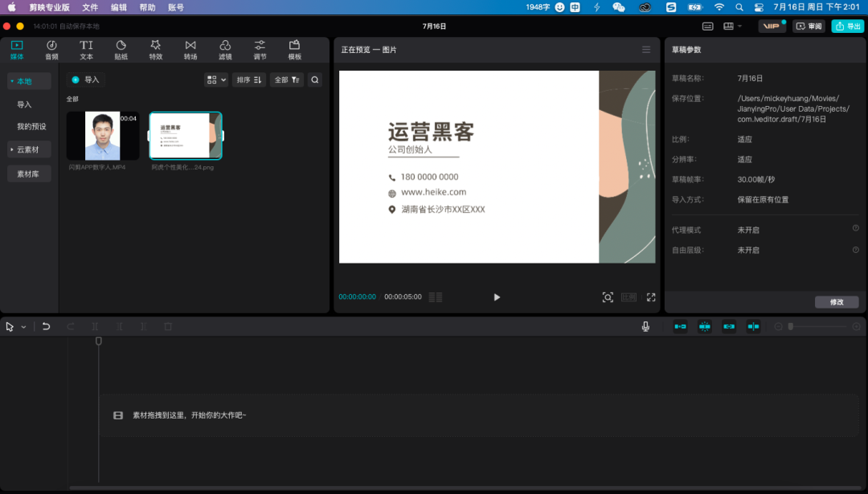Click the 修改 button in draft parameters
This screenshot has height=494, width=868.
point(837,302)
